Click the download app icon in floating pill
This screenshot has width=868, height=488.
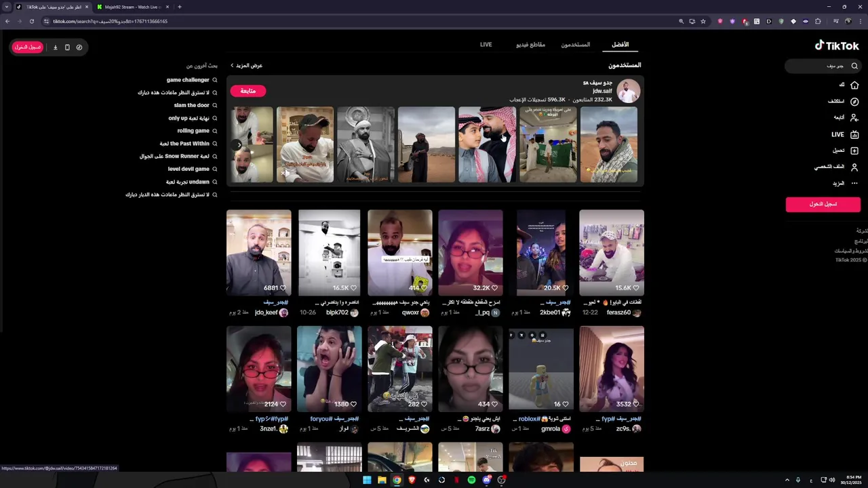pos(56,47)
